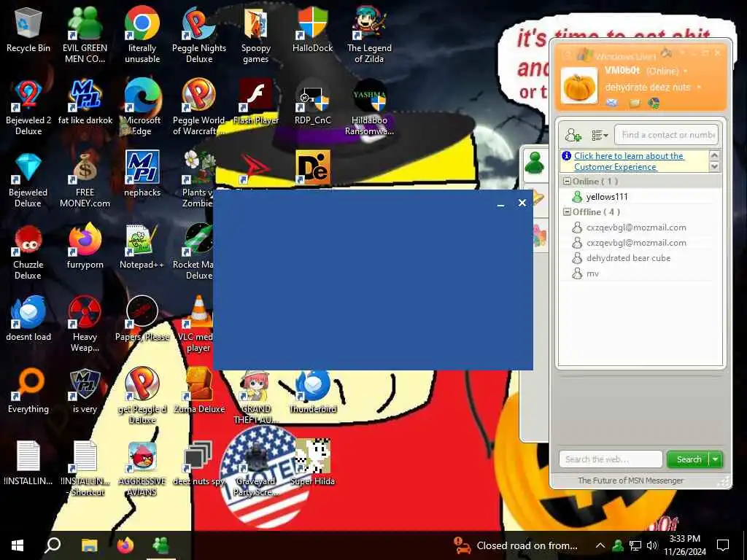747x560 pixels.
Task: Select contact yellows111 in the online list
Action: point(607,197)
